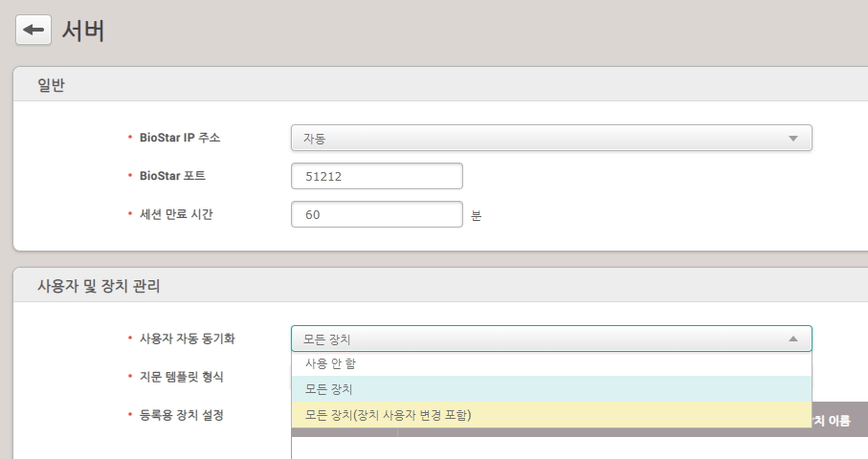Click the BioStar IP 주소 label
The image size is (868, 459).
[180, 138]
